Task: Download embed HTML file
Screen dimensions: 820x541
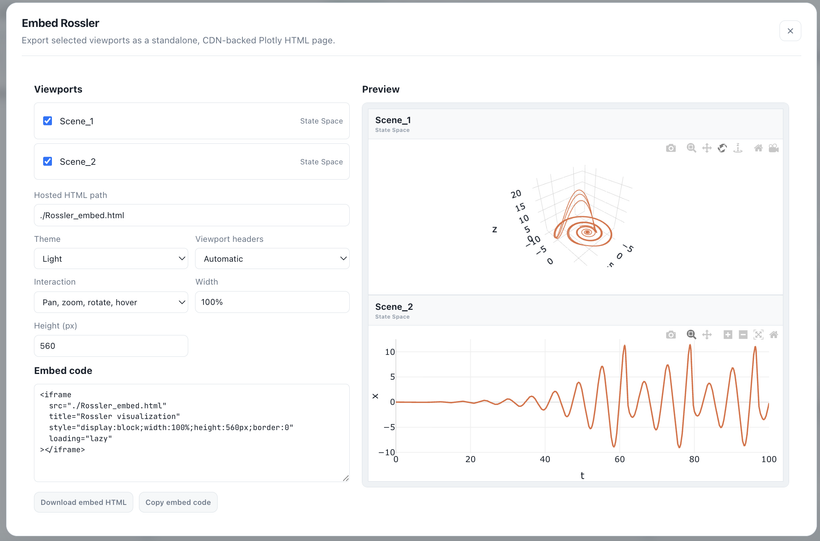Action: tap(84, 502)
